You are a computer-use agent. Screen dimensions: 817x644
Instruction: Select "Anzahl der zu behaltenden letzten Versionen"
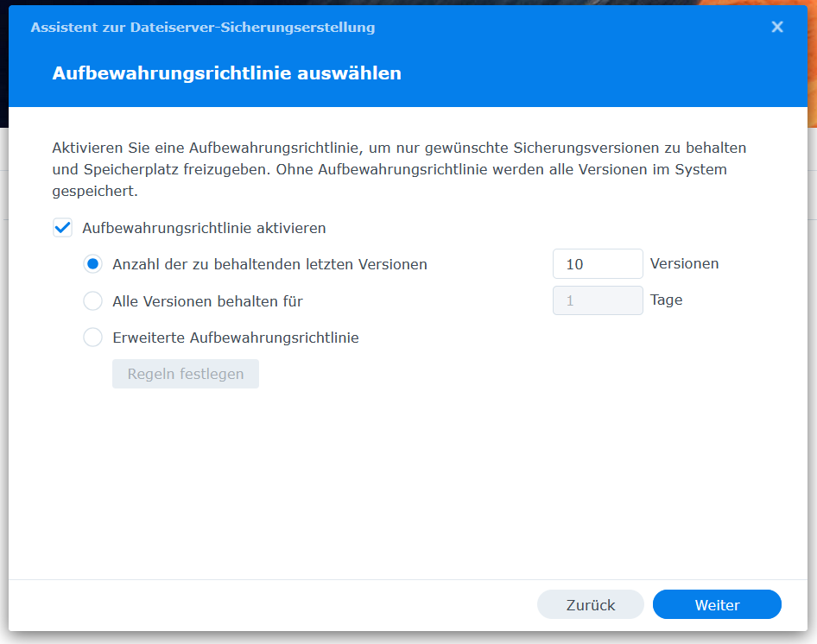point(92,263)
